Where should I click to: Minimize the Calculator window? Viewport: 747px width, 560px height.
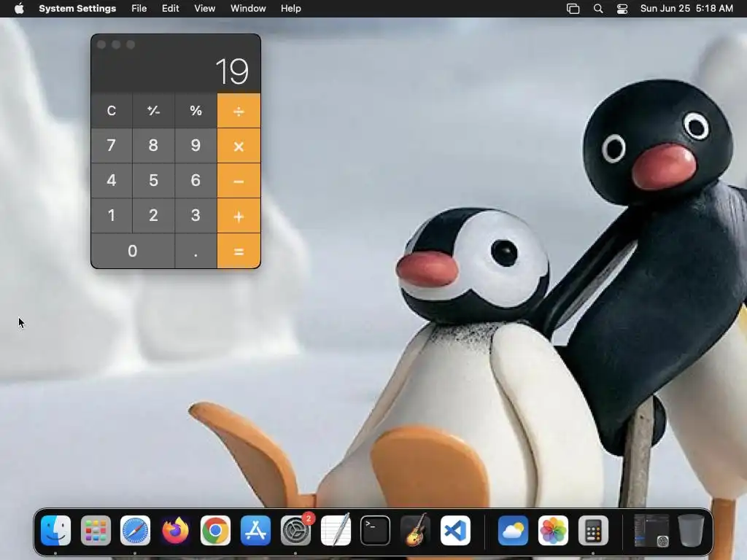point(116,44)
